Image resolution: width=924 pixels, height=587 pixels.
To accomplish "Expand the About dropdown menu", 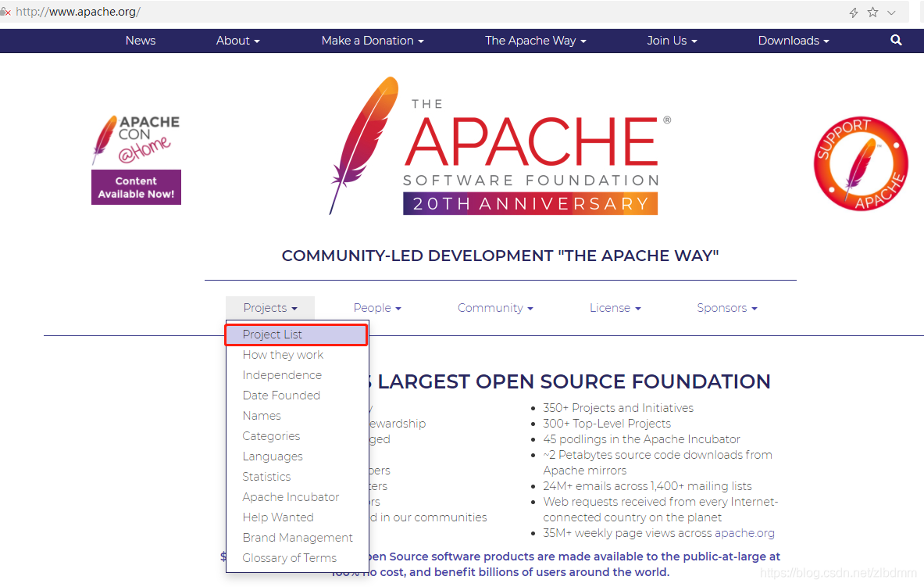I will click(237, 41).
